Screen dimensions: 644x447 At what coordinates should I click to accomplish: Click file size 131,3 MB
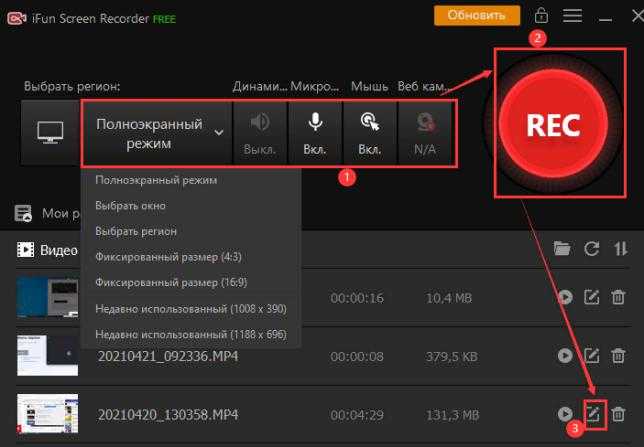[452, 415]
